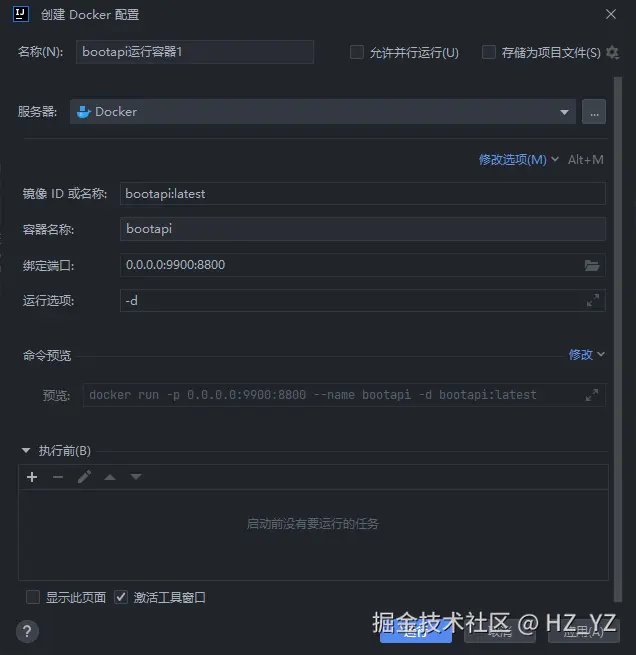Screen dimensions: 636x655
Task: Open the Docker server dropdown
Action: click(323, 112)
